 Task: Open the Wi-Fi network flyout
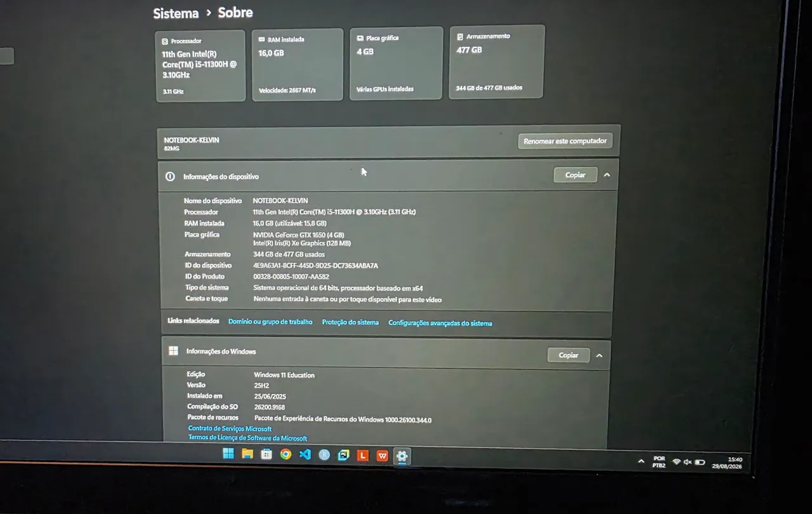click(x=677, y=461)
